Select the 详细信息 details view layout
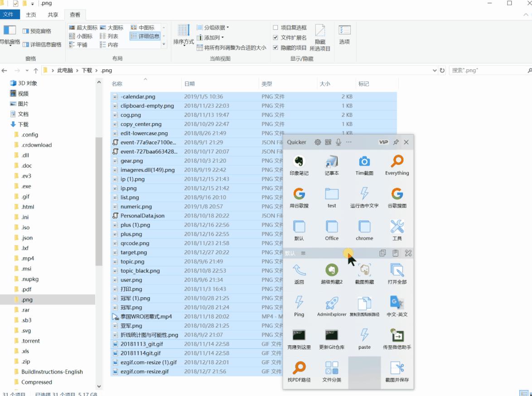The height and width of the screenshot is (396, 532). (145, 36)
